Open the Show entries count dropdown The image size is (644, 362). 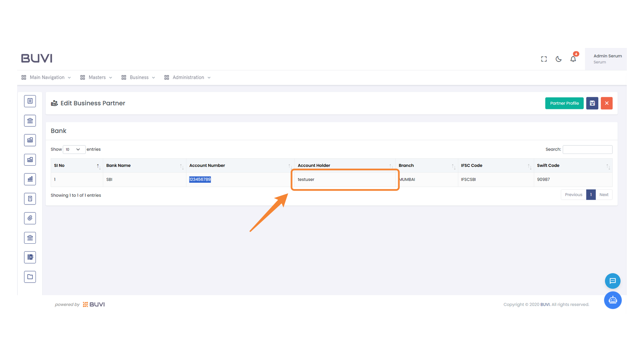coord(74,149)
